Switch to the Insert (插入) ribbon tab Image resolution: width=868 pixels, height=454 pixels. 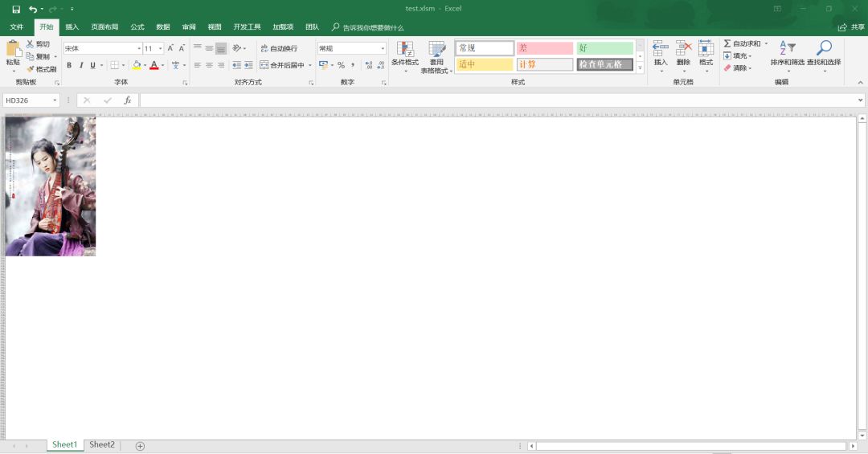pyautogui.click(x=72, y=27)
